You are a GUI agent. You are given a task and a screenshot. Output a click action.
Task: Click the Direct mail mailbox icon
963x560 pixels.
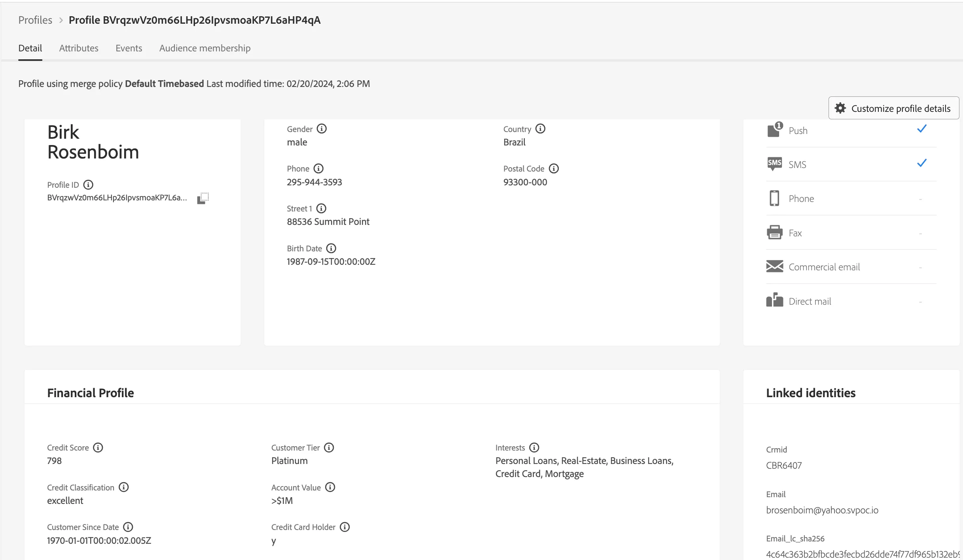775,300
